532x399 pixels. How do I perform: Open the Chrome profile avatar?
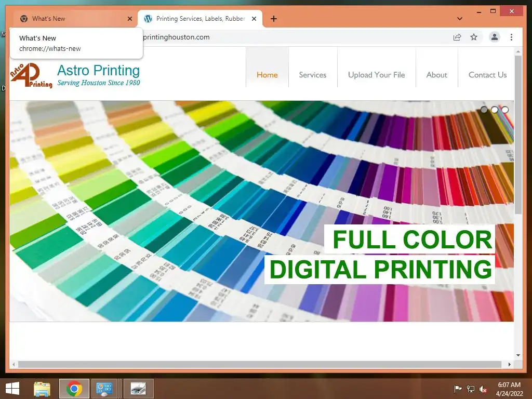pyautogui.click(x=495, y=37)
